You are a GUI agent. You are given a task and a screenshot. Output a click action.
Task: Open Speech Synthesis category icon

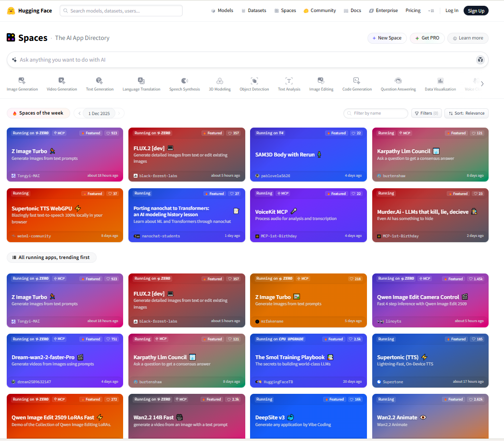[x=185, y=81]
